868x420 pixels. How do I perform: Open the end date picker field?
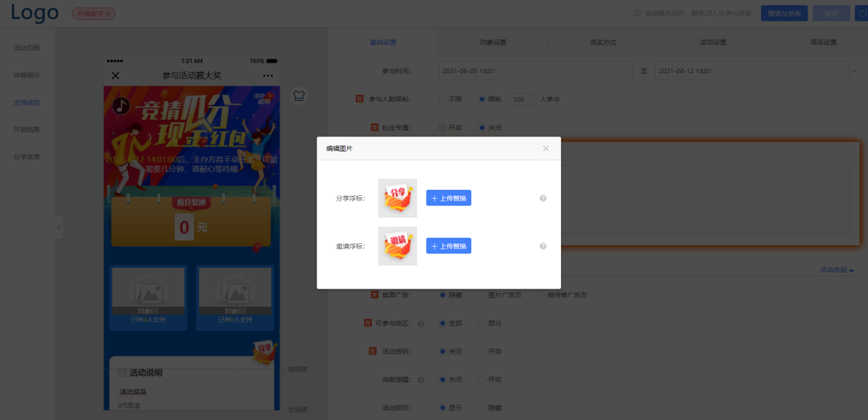pyautogui.click(x=752, y=71)
